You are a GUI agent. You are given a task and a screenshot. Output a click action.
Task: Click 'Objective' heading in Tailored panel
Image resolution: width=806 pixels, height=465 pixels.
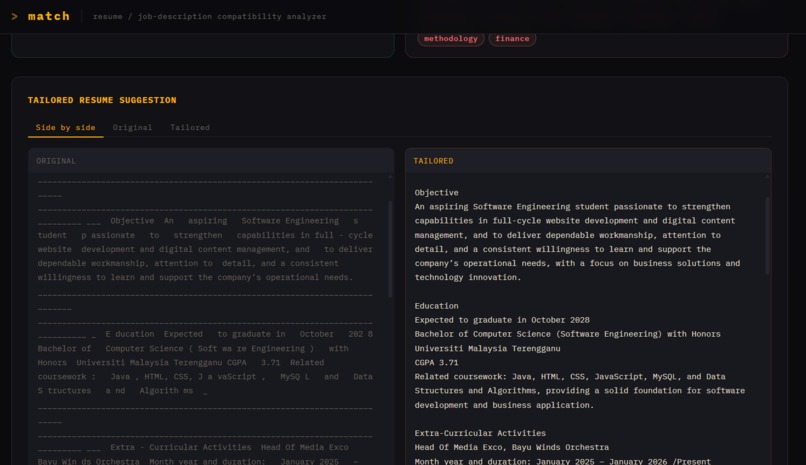click(x=436, y=193)
